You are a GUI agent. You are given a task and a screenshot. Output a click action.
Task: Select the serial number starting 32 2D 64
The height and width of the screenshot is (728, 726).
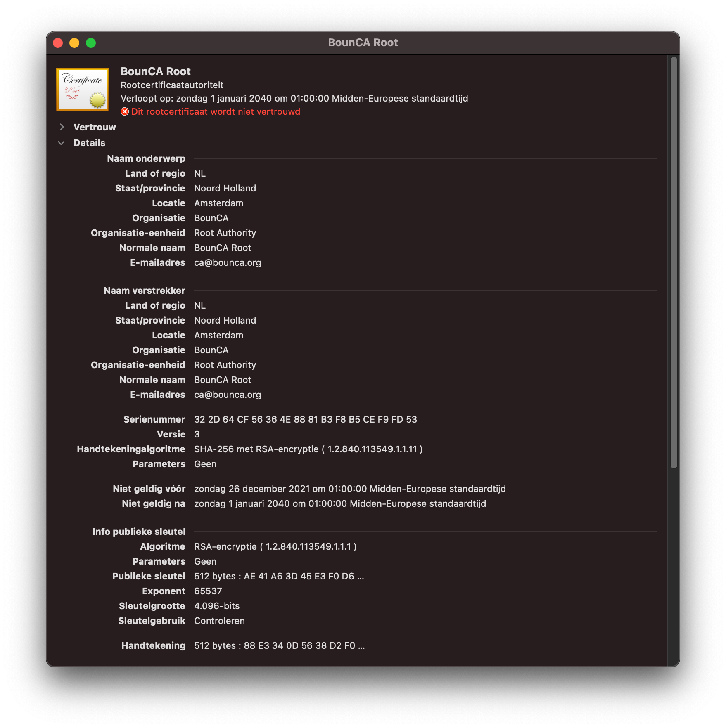(x=306, y=419)
